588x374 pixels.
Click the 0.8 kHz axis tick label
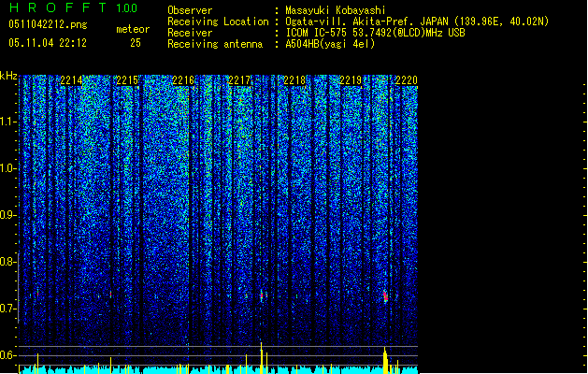(7, 262)
